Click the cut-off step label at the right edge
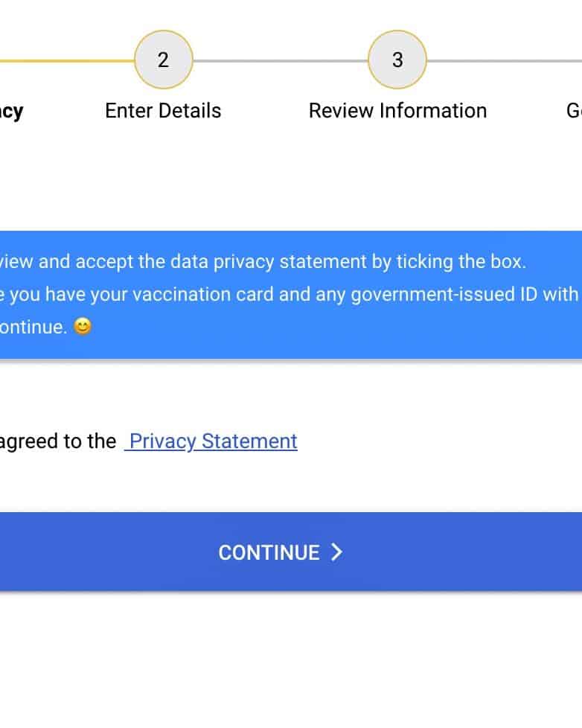This screenshot has height=728, width=582. pyautogui.click(x=574, y=111)
